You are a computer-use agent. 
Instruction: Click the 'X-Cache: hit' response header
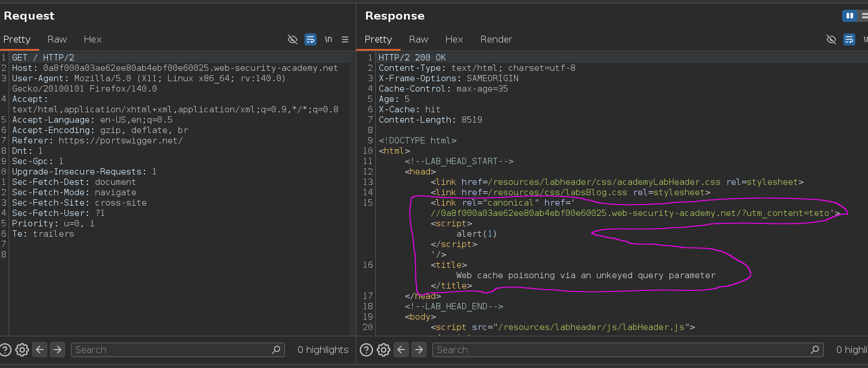click(409, 109)
